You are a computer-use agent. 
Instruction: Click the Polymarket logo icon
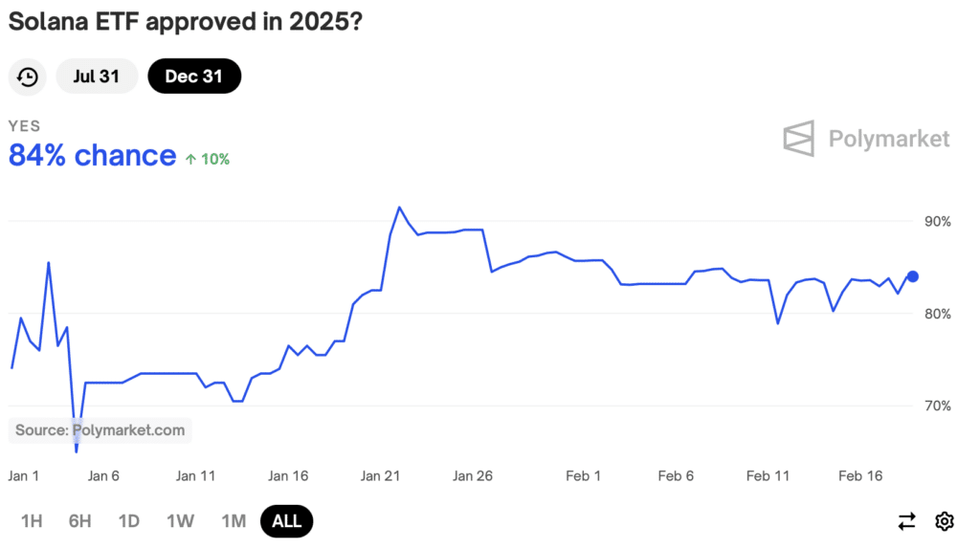[799, 138]
